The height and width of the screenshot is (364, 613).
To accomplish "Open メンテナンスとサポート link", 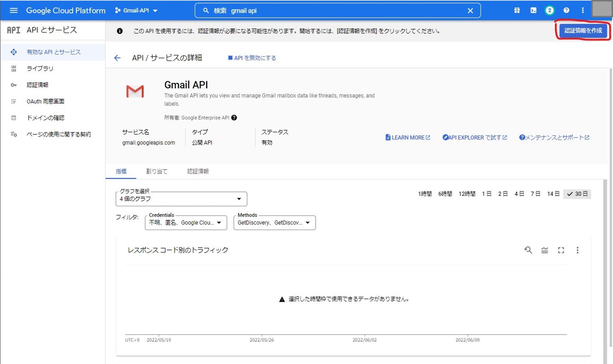I will 554,137.
